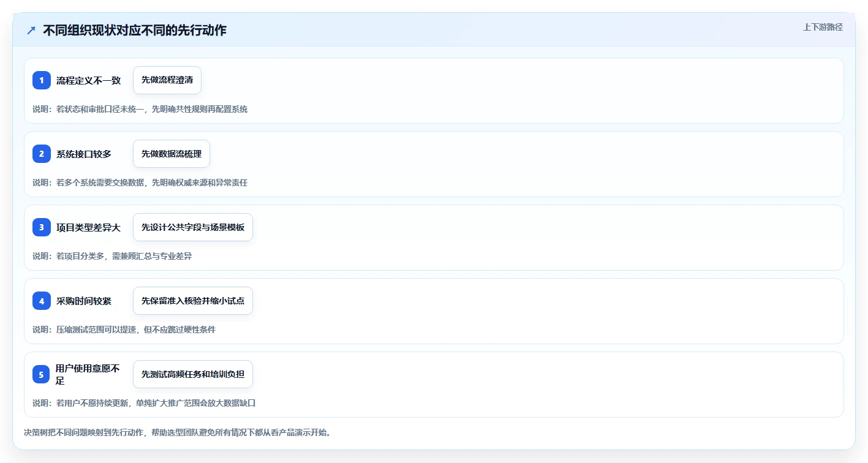
Task: Click the note starting 说明：压缩测试范围可以提速
Action: pyautogui.click(x=124, y=329)
